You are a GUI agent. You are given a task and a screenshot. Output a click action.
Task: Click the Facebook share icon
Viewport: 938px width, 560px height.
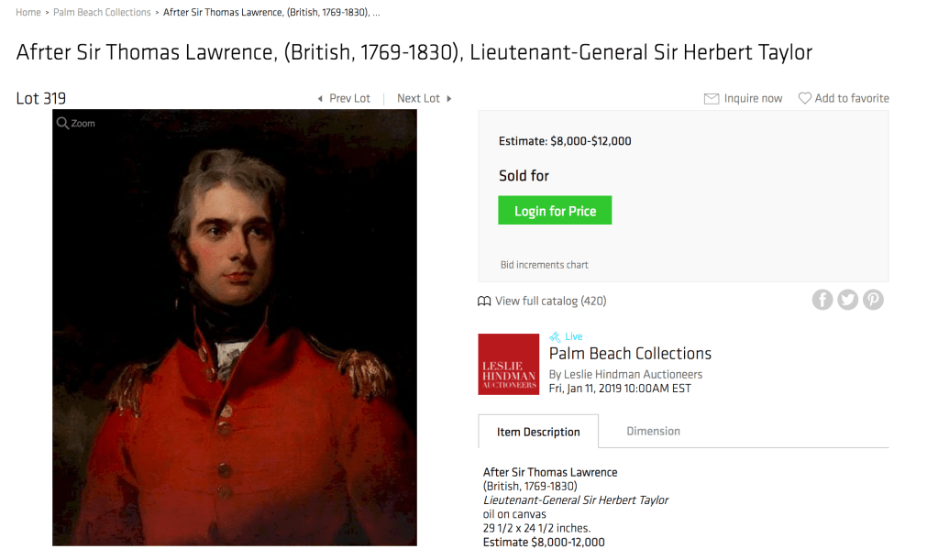[822, 300]
